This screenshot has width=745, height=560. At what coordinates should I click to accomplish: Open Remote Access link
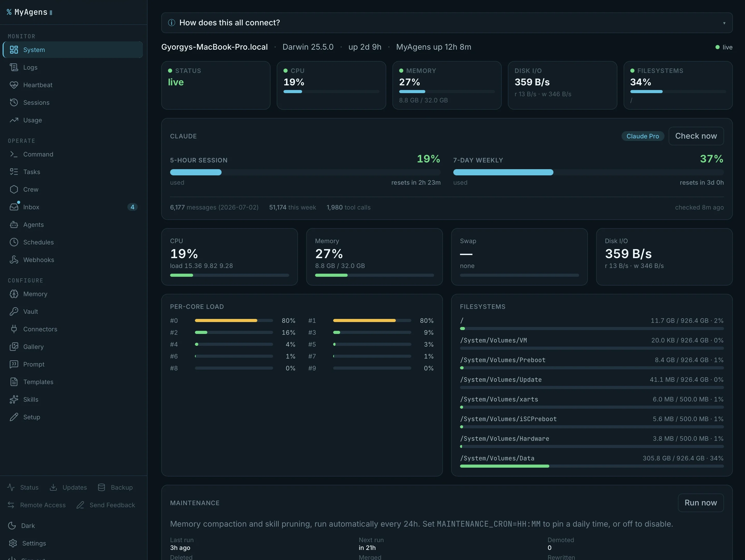coord(36,505)
